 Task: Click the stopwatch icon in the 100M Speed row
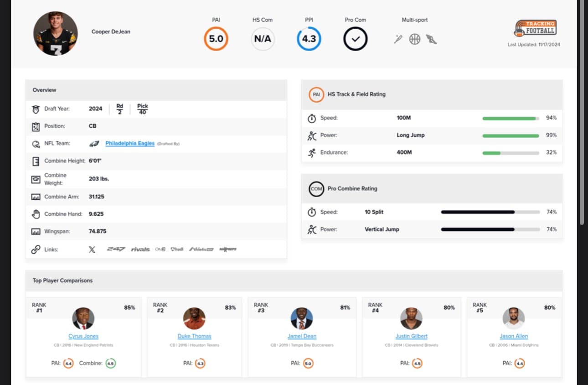[x=312, y=118]
